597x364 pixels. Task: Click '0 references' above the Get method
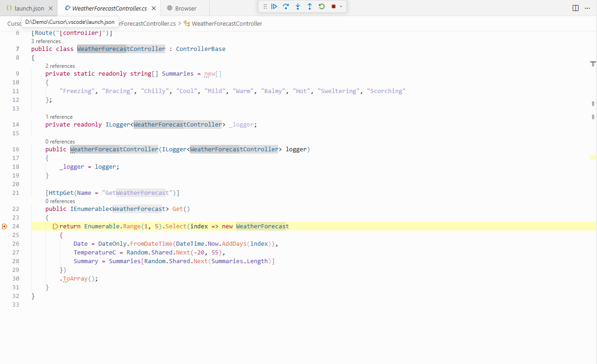(60, 201)
